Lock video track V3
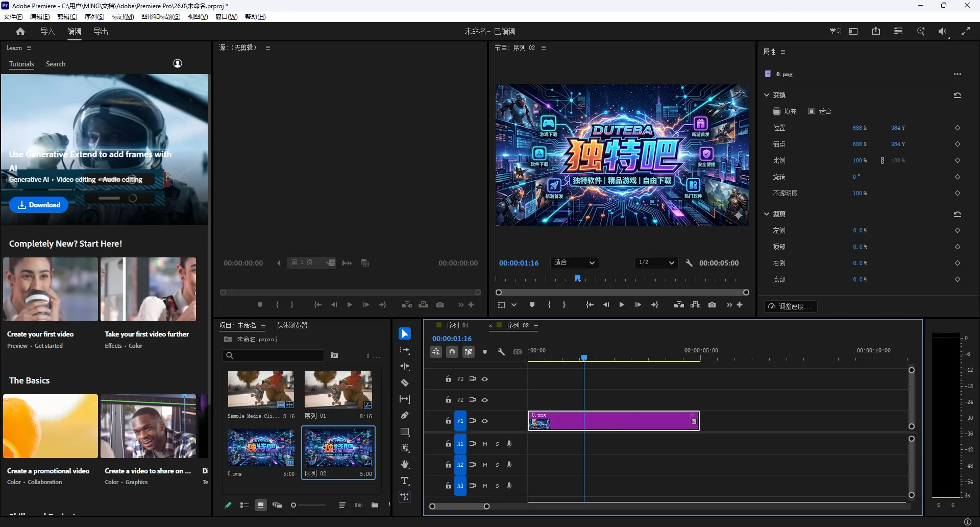 [x=448, y=379]
